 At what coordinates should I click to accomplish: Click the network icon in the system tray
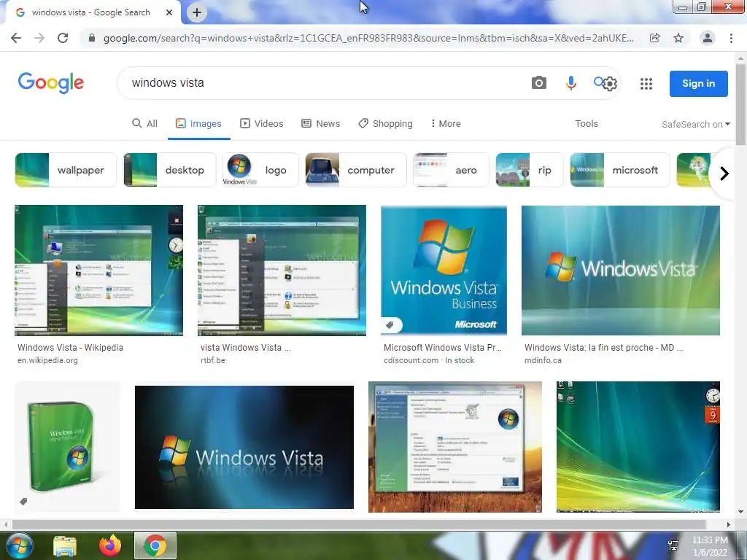tap(673, 545)
